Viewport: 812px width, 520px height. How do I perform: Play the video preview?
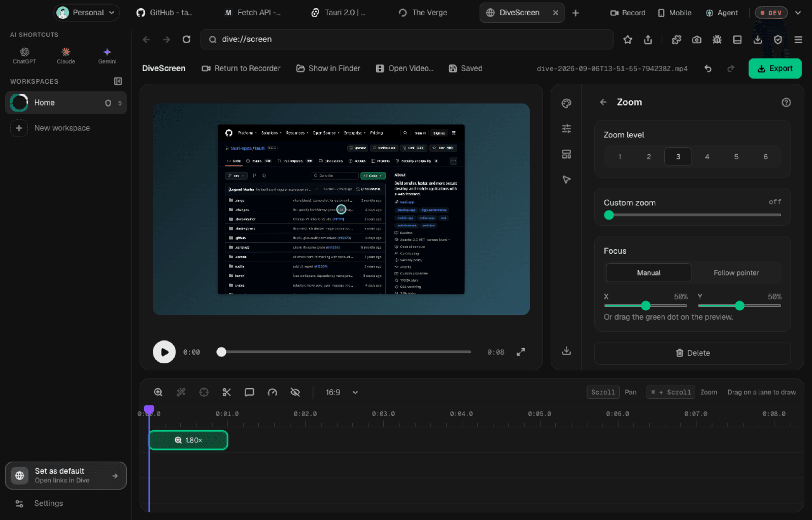coord(164,352)
